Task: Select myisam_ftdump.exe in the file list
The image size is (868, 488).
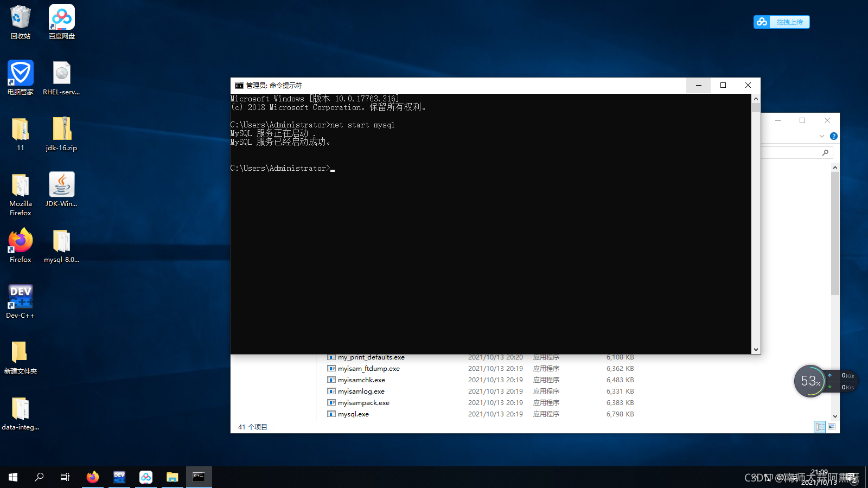Action: click(369, 369)
